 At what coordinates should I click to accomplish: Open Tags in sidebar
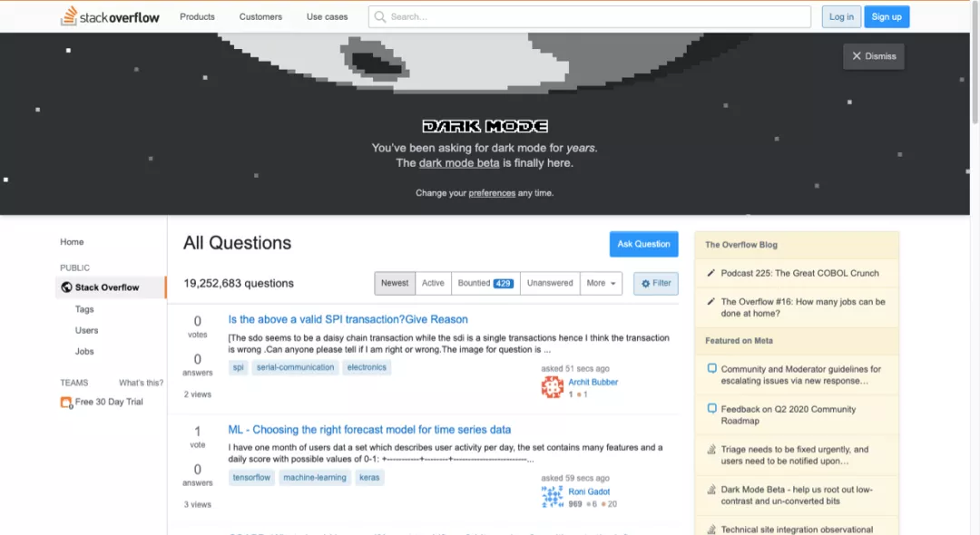[84, 309]
